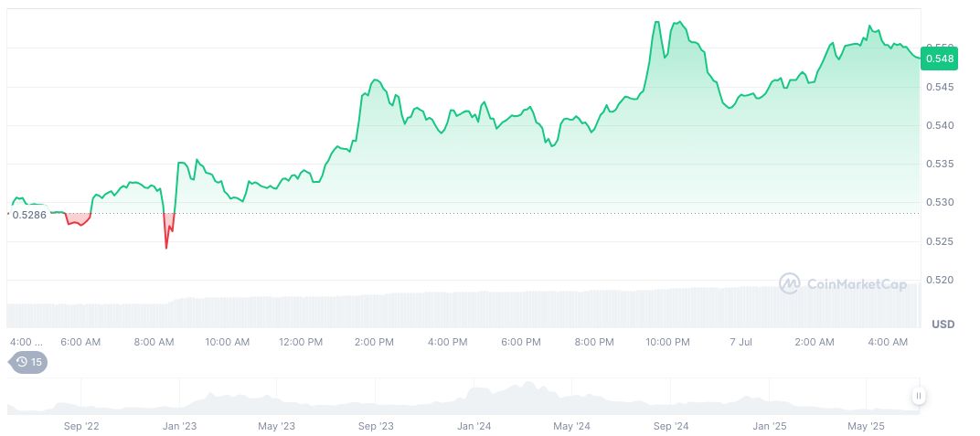Select the May '23 navigator date
The height and width of the screenshot is (436, 980).
point(277,426)
